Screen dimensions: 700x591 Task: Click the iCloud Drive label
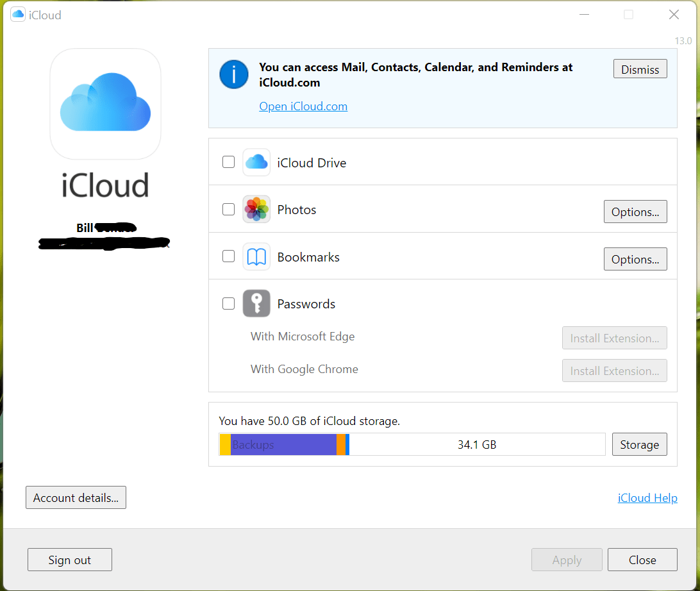click(x=312, y=163)
